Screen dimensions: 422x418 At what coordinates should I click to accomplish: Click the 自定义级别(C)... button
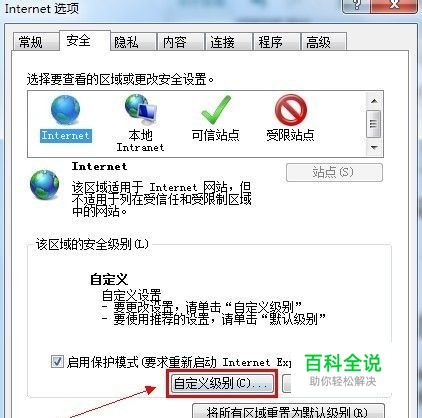click(x=222, y=383)
